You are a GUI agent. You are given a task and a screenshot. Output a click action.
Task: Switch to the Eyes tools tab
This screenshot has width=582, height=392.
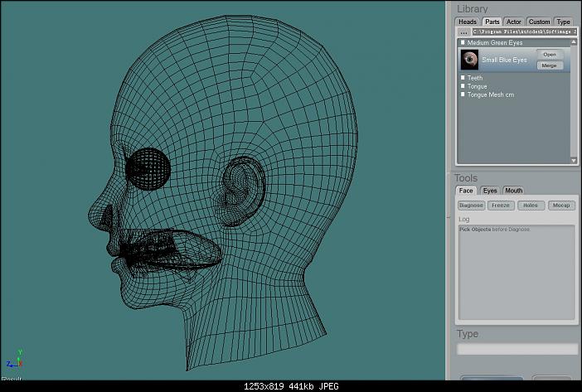tap(490, 191)
